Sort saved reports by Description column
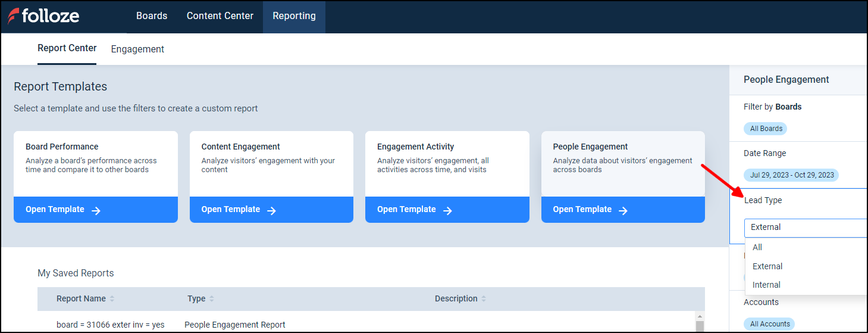The image size is (868, 333). [x=484, y=299]
